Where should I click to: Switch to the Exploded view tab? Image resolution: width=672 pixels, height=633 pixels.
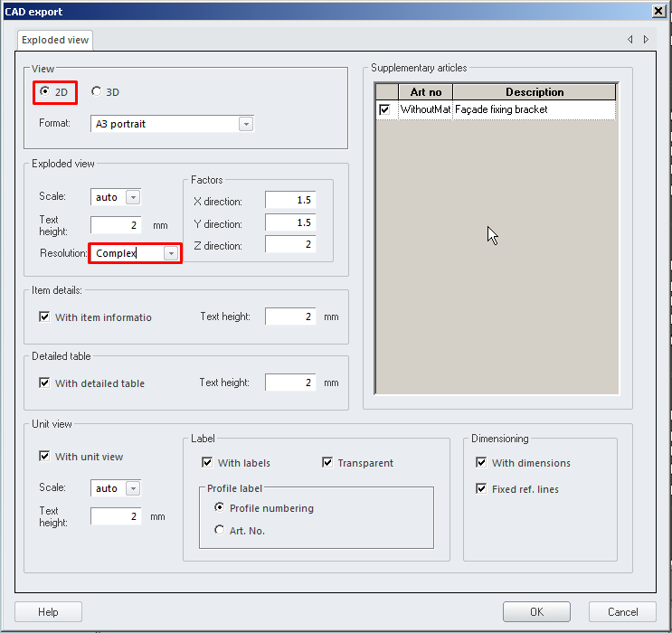coord(55,41)
